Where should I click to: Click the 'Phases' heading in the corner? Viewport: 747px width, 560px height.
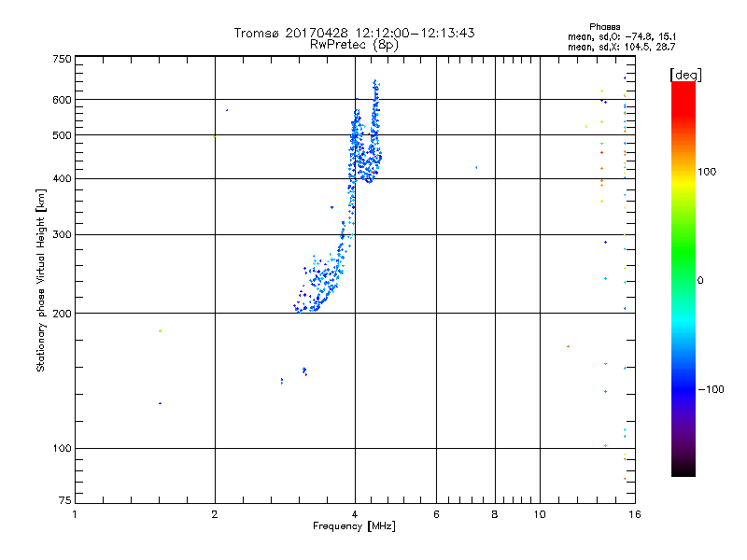[604, 27]
